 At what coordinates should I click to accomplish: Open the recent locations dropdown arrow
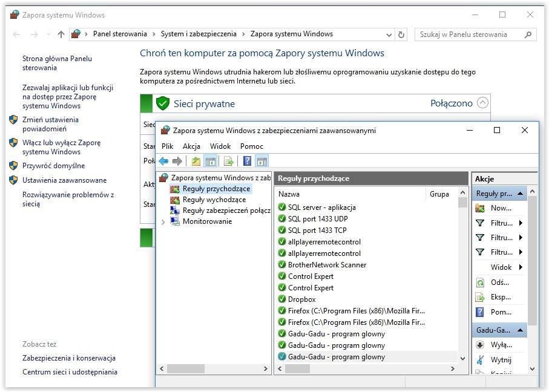pos(48,34)
